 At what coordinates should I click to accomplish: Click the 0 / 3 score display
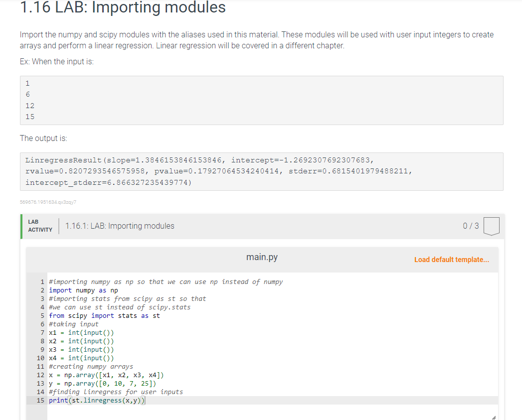click(471, 226)
